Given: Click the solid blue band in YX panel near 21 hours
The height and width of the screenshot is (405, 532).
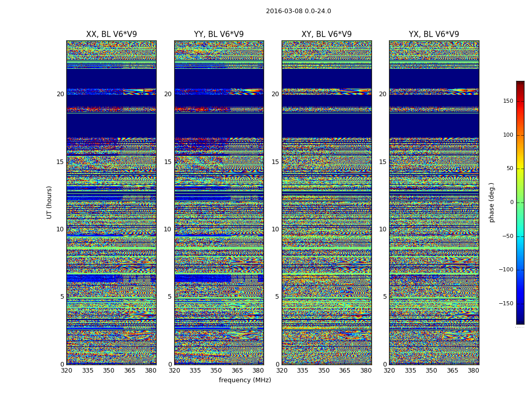Looking at the screenshot, I should 434,78.
